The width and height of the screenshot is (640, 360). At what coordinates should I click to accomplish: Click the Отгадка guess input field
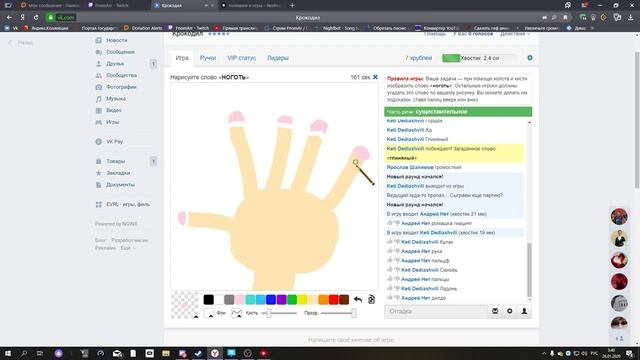tap(436, 311)
